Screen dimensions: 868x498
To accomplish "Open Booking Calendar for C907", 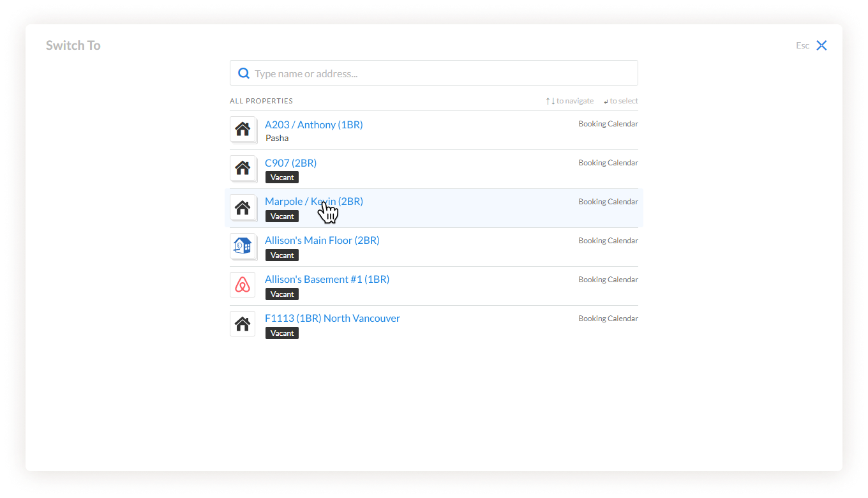I will [x=608, y=163].
